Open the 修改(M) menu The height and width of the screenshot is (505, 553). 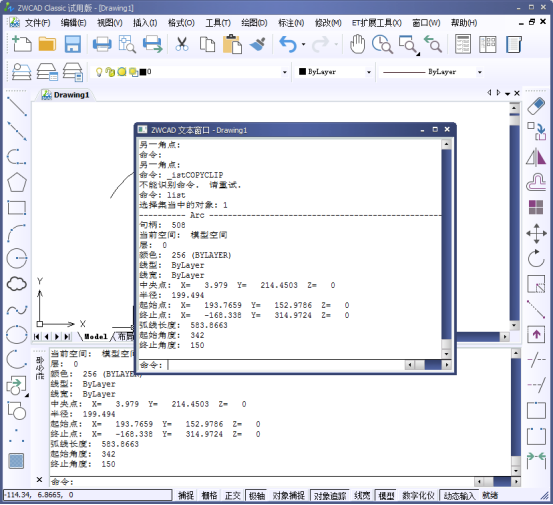[328, 23]
